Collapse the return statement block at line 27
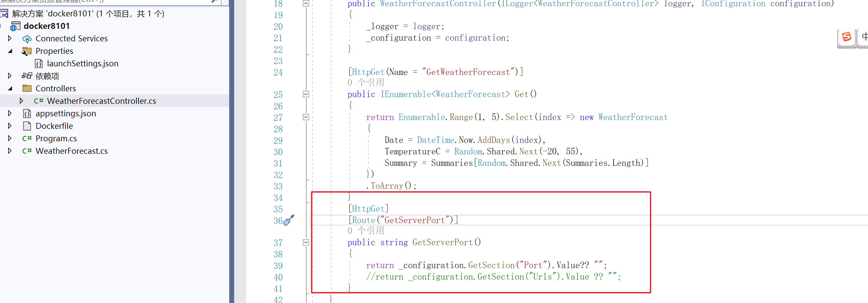This screenshot has width=868, height=303. pyautogui.click(x=306, y=117)
